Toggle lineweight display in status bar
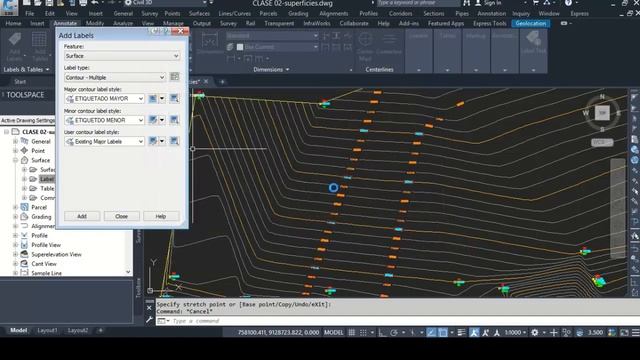640x360 pixels. (462, 333)
